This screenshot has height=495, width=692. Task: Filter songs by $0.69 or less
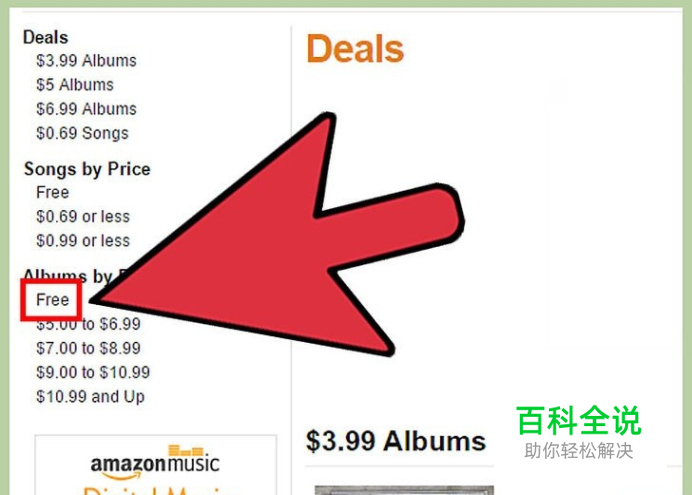pyautogui.click(x=83, y=217)
